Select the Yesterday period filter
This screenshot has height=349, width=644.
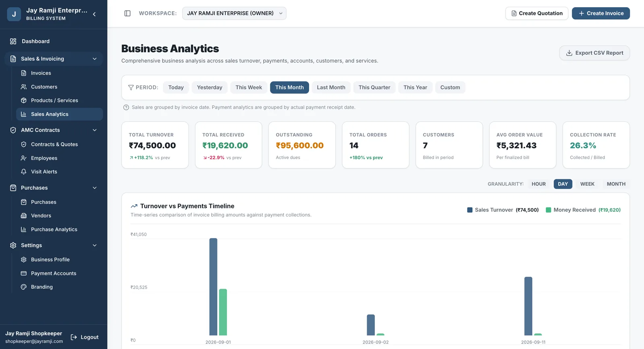pyautogui.click(x=210, y=88)
